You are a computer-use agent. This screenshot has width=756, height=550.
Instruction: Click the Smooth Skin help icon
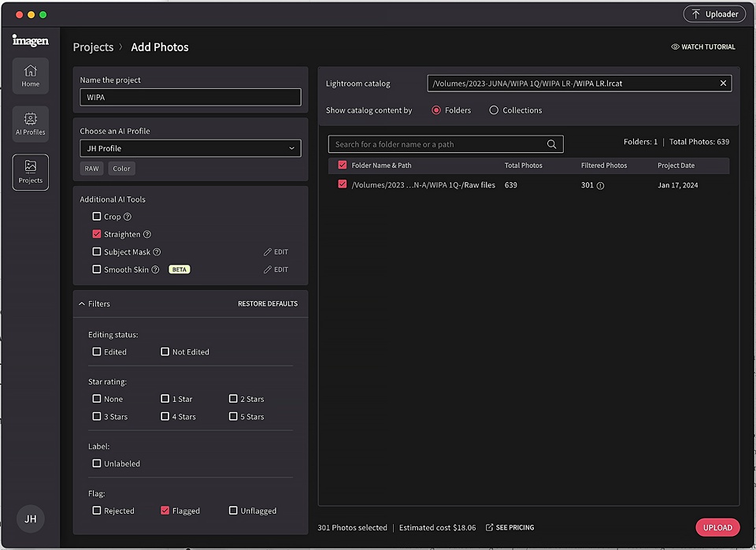(155, 269)
